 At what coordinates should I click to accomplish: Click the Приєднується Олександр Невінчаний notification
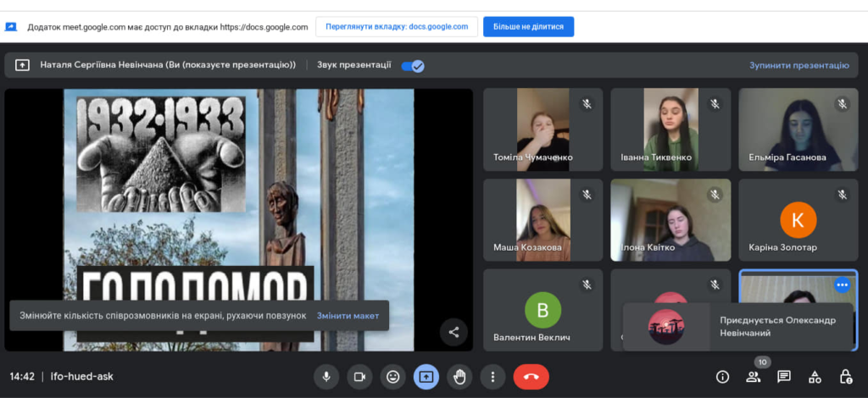coord(738,327)
